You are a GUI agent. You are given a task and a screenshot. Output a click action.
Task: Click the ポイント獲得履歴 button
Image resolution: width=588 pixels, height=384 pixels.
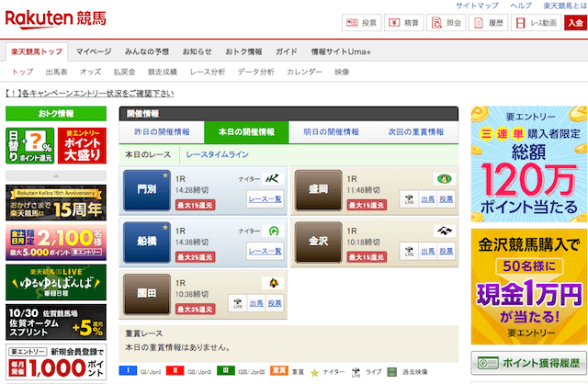coord(529,363)
